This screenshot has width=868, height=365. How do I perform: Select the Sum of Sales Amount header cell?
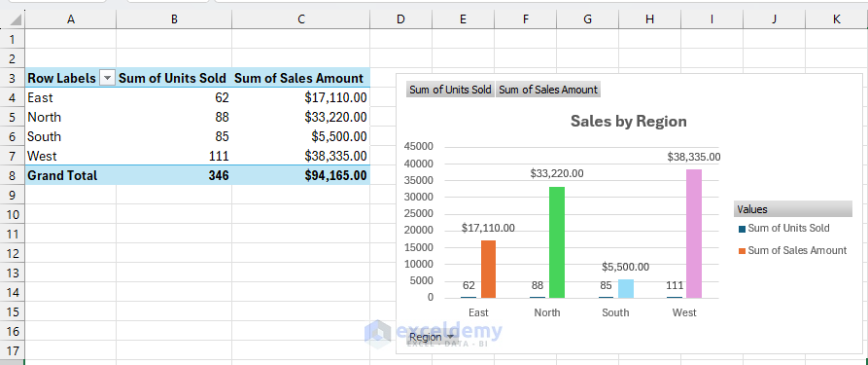tap(301, 78)
